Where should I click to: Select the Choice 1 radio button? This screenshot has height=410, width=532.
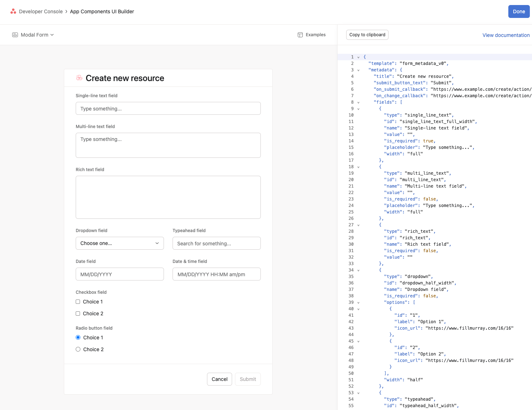click(78, 338)
